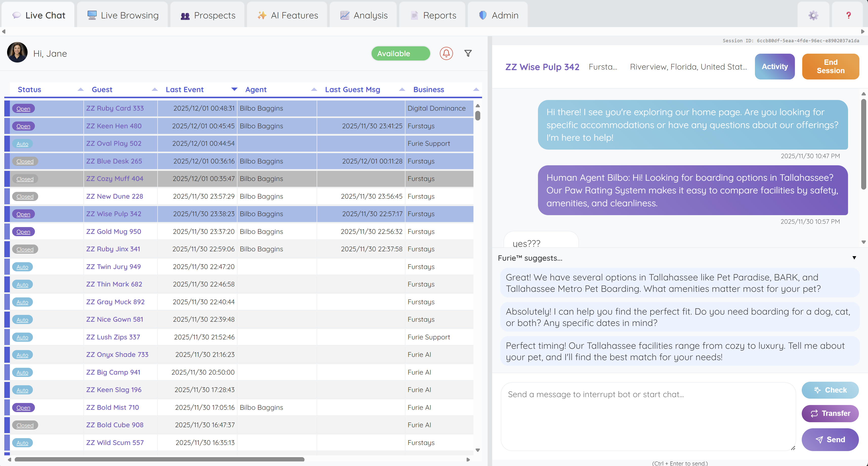
Task: Toggle Auto status badge for ZZ Oval Play 502
Action: click(x=22, y=144)
